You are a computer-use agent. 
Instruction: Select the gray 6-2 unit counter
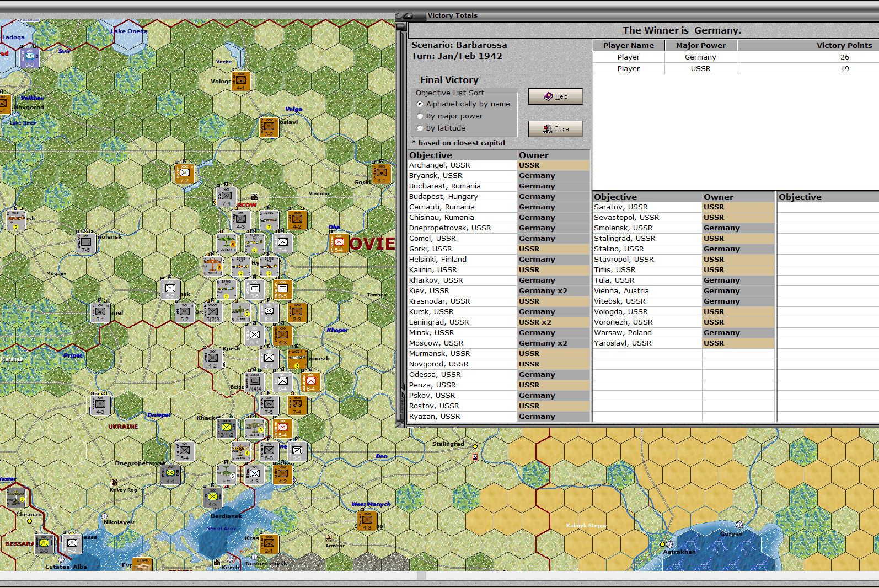point(170,289)
